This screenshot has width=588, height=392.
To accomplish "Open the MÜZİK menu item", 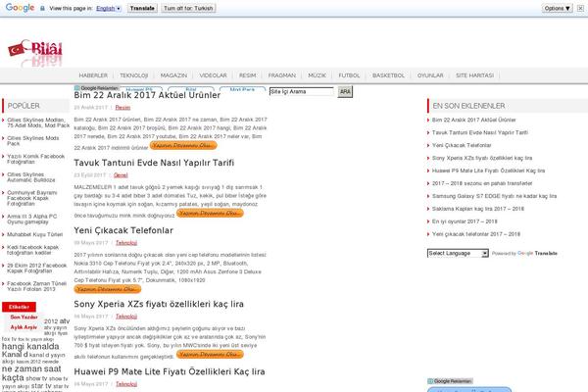I will pos(317,75).
